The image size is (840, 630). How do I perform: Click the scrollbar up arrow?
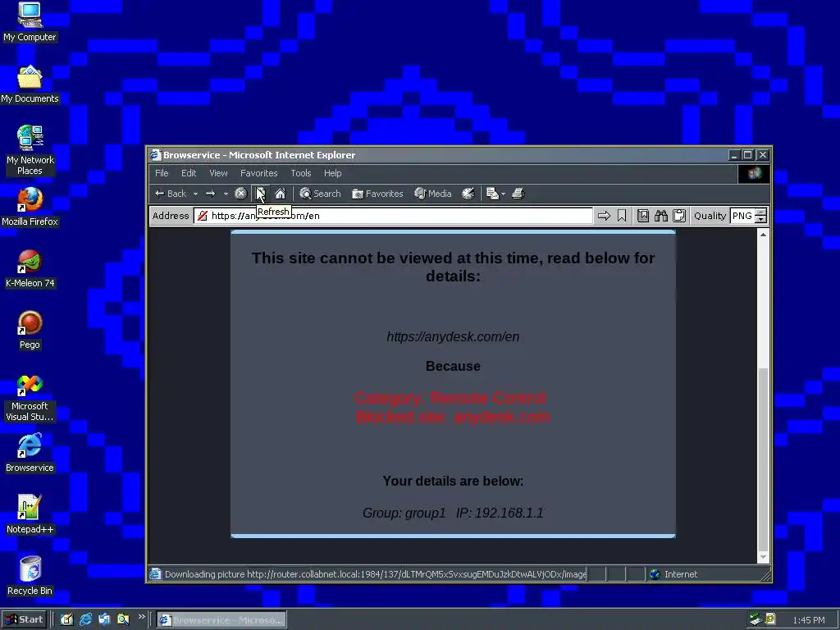[763, 234]
